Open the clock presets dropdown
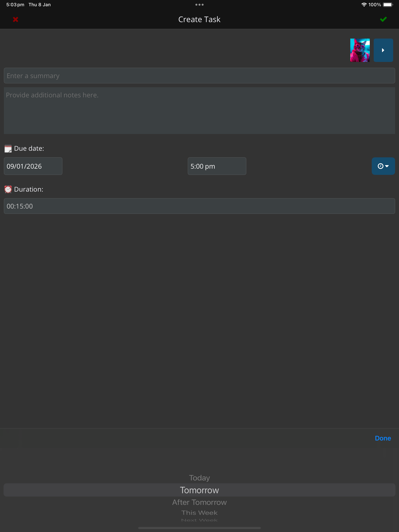 point(383,166)
